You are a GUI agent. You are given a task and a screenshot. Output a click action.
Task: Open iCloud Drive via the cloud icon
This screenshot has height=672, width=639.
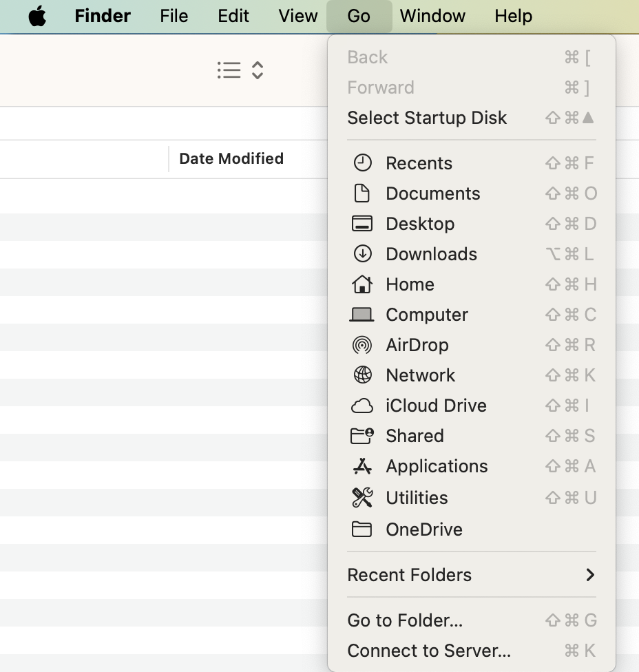[x=362, y=406]
